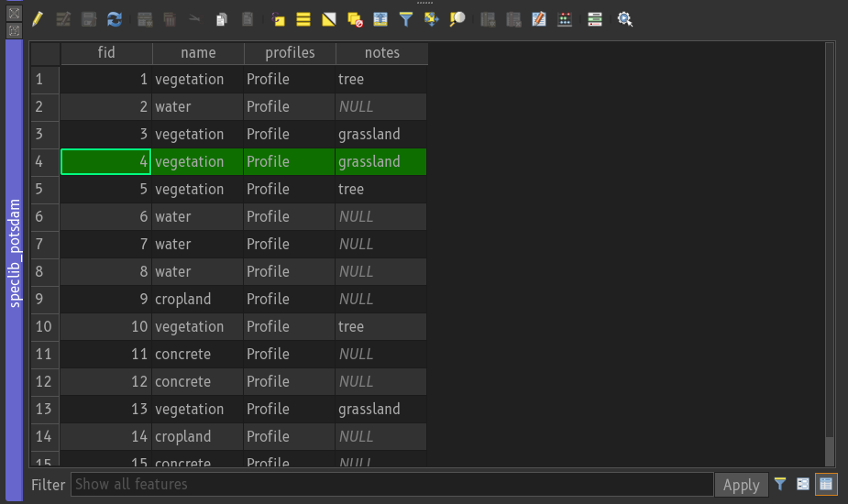This screenshot has width=848, height=504.
Task: Copy selected rows to clipboard icon
Action: (x=221, y=19)
